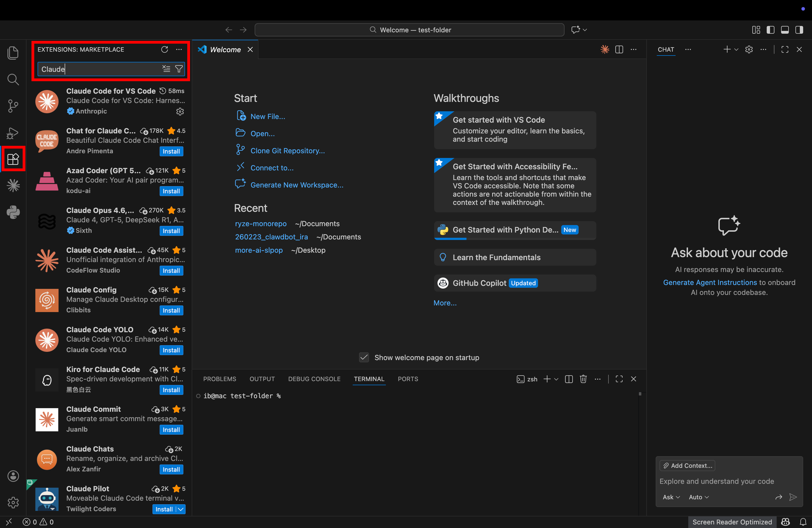The image size is (812, 528).
Task: Open the Extensions view in the Activity Bar
Action: pyautogui.click(x=13, y=159)
